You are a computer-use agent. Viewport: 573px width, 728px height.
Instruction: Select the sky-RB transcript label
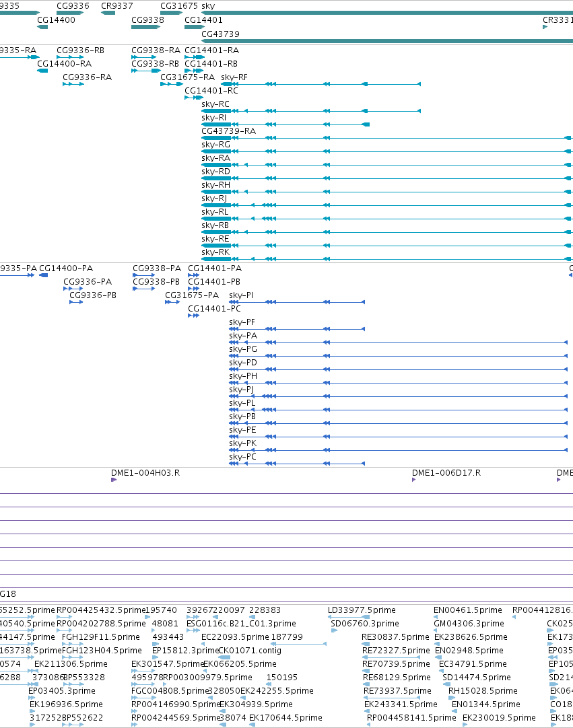coord(215,225)
